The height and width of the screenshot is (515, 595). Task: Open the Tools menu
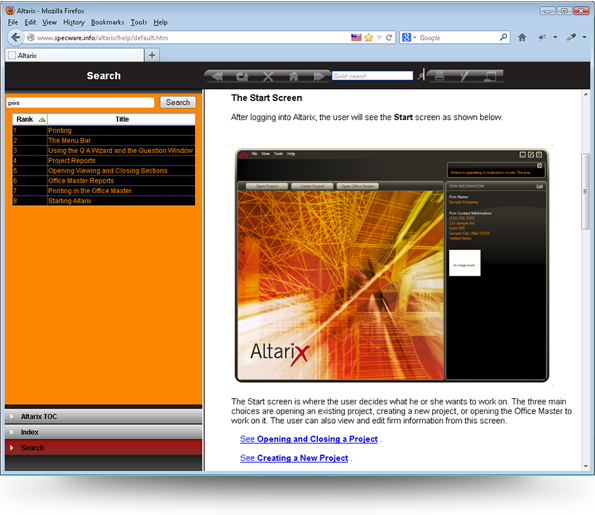click(139, 22)
